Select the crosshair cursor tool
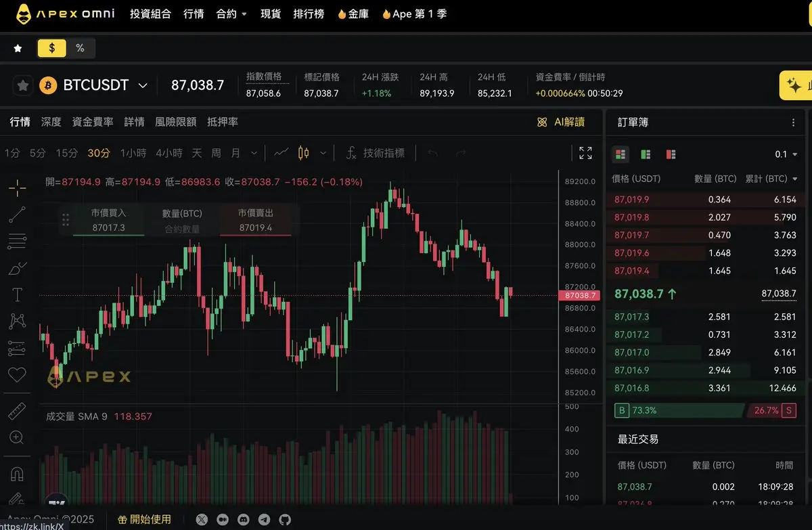Viewport: 812px width, 530px height. (18, 187)
